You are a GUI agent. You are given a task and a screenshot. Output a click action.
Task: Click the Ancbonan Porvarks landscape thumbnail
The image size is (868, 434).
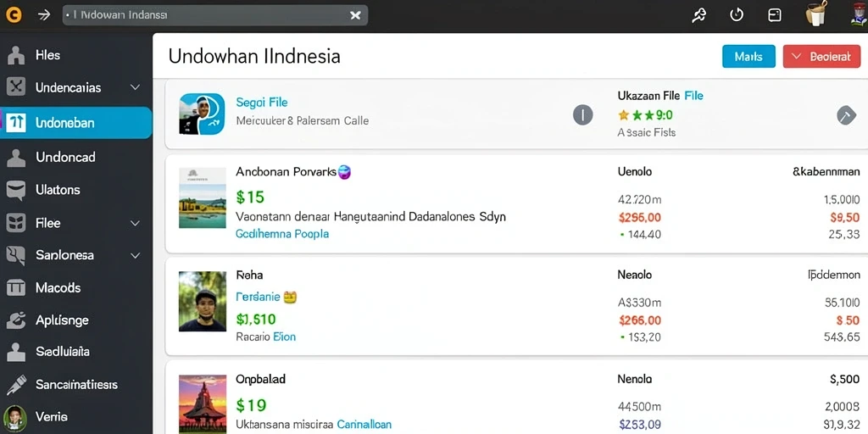click(202, 198)
